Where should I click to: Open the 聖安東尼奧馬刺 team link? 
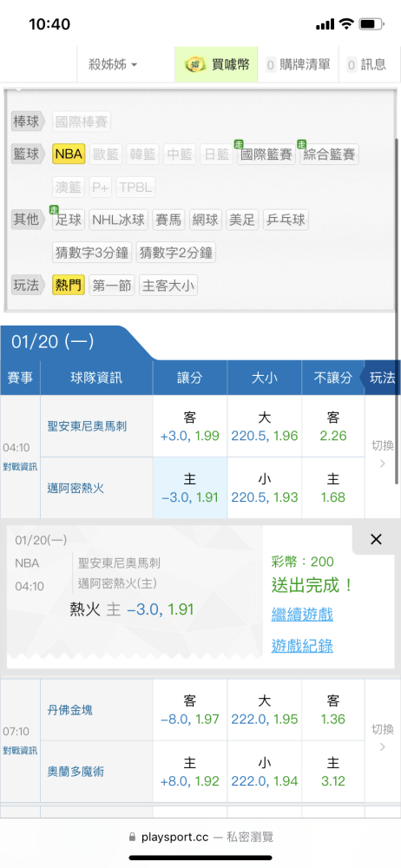point(87,426)
